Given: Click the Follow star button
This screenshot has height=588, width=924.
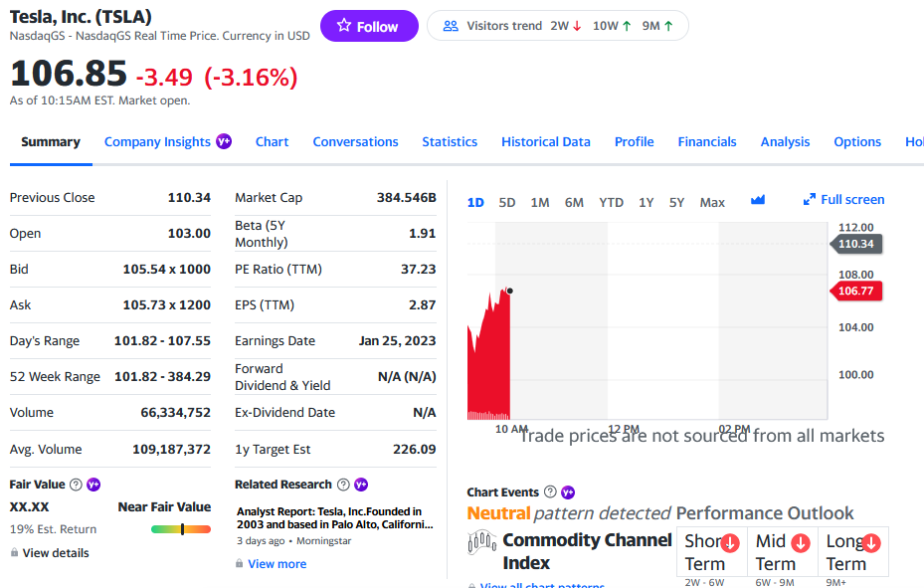Looking at the screenshot, I should coord(369,26).
